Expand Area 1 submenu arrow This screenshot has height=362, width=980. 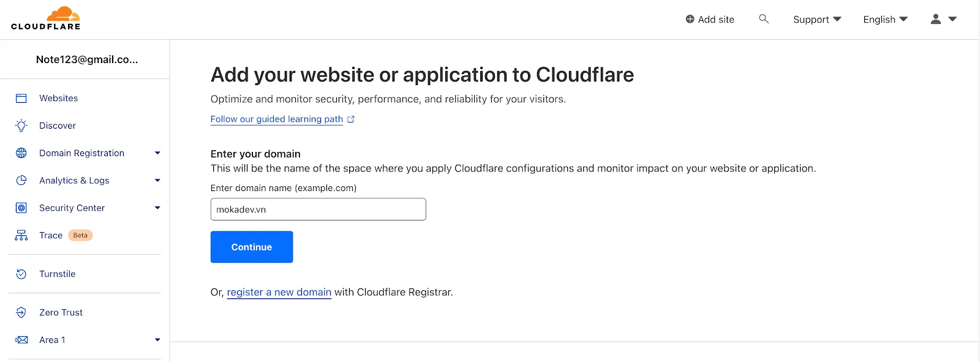(157, 340)
